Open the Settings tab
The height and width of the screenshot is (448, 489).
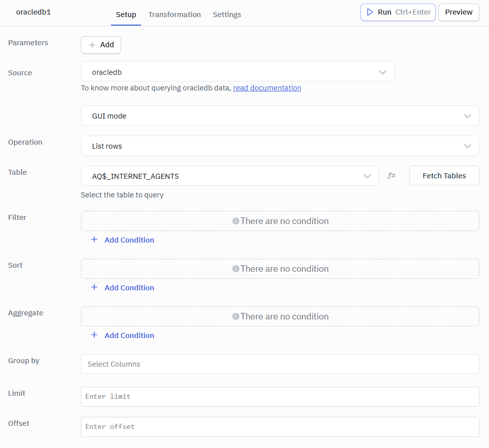pos(227,15)
